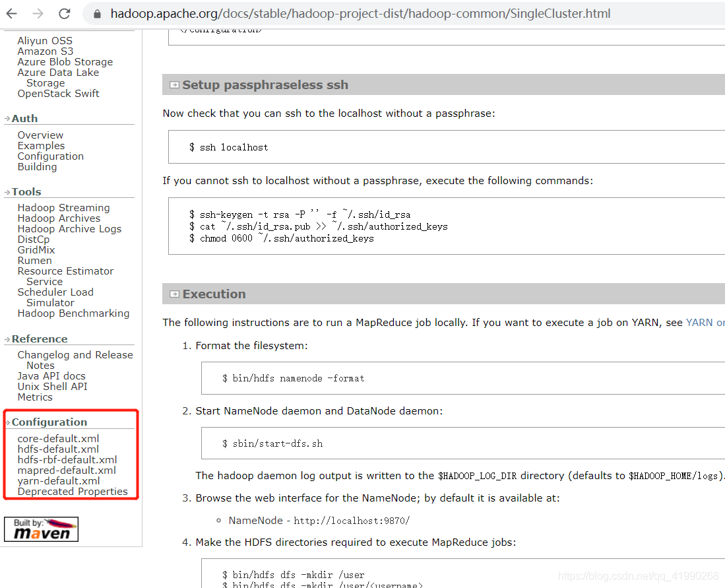
Task: Open the Resource Estimator Service link
Action: pyautogui.click(x=66, y=277)
